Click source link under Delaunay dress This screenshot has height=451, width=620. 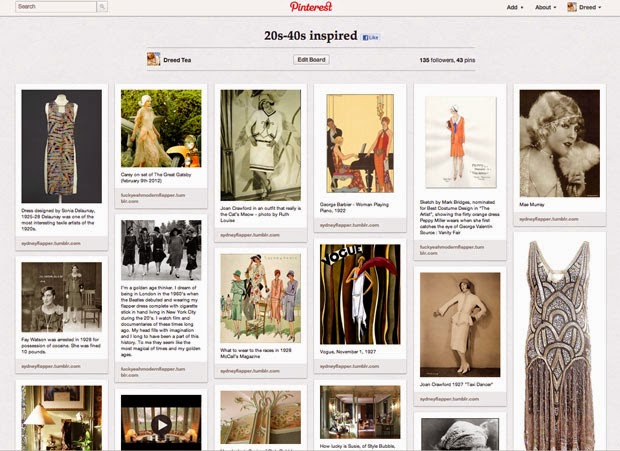click(51, 243)
